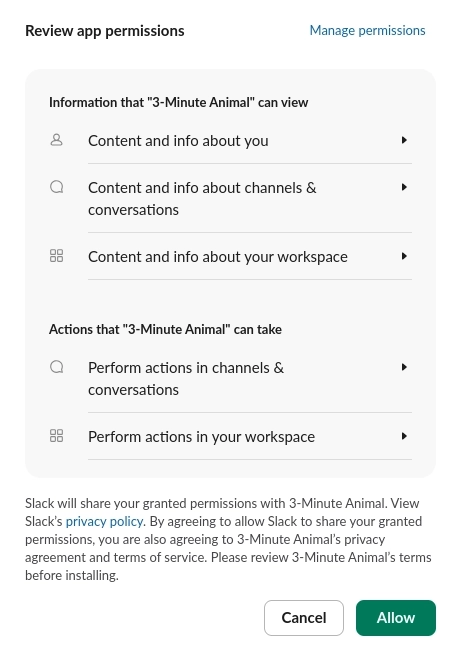Click the person icon beside 'Content and info about you'
The height and width of the screenshot is (659, 457).
56,140
